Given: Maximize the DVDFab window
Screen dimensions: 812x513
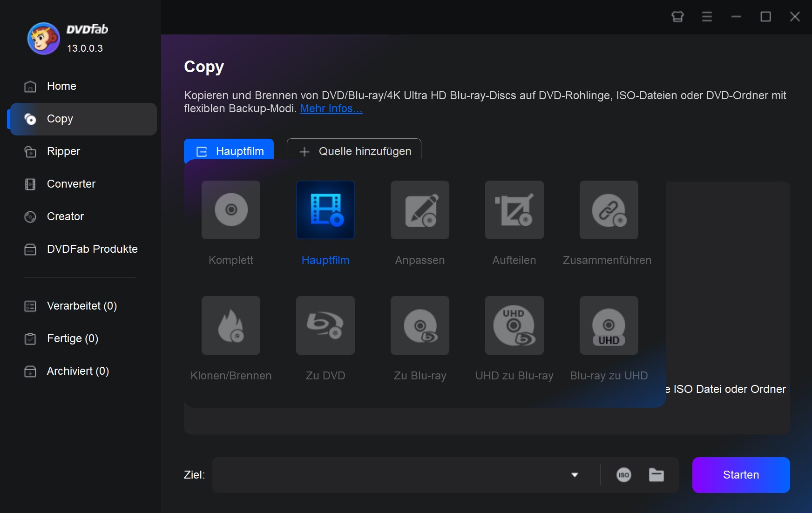Looking at the screenshot, I should [766, 17].
